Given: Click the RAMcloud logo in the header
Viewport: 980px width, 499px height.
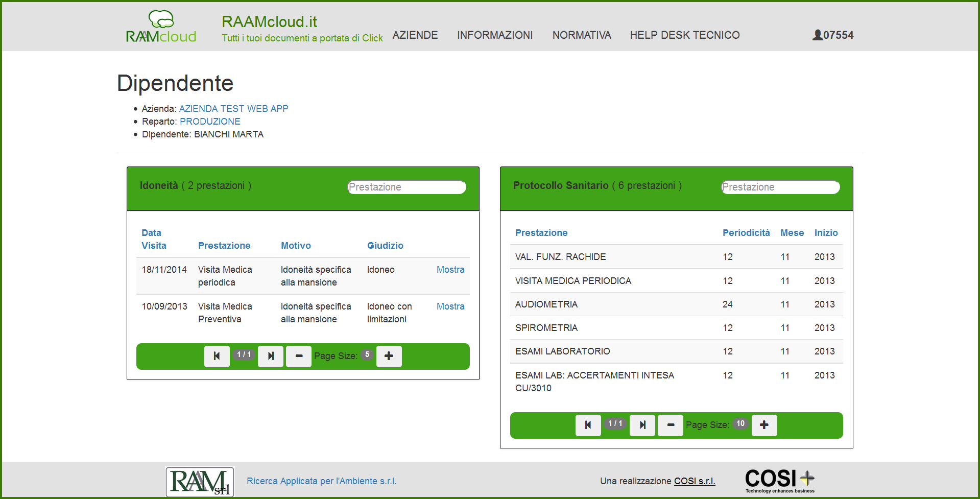Looking at the screenshot, I should click(x=161, y=27).
